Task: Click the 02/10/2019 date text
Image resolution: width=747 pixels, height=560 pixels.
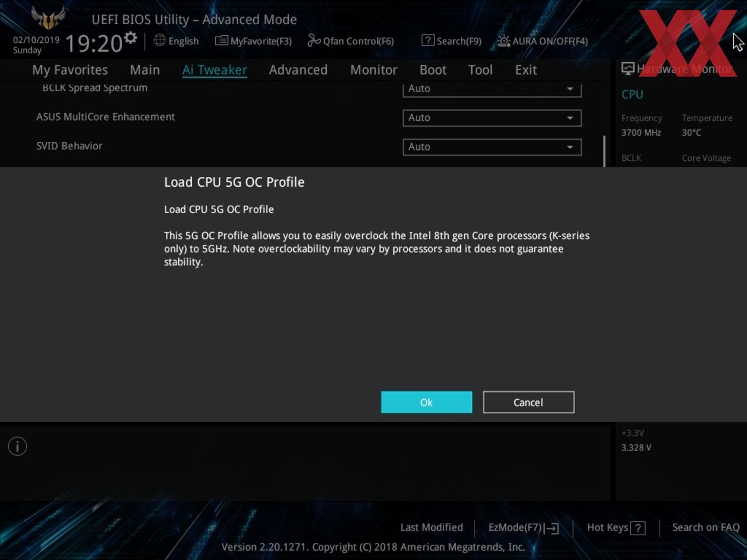Action: (x=36, y=40)
